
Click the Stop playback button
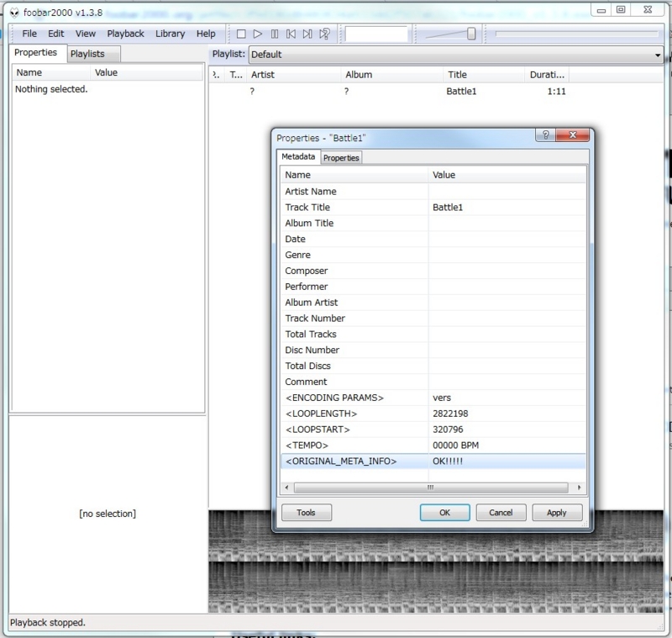click(241, 34)
